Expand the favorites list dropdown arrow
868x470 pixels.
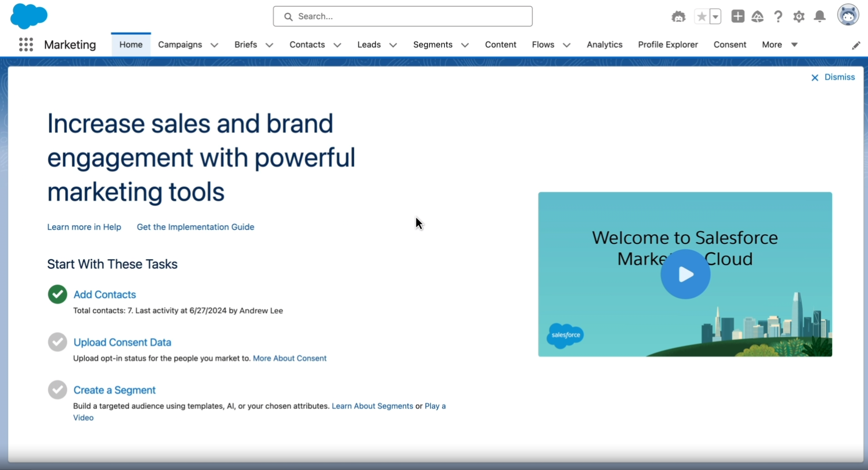(x=716, y=16)
